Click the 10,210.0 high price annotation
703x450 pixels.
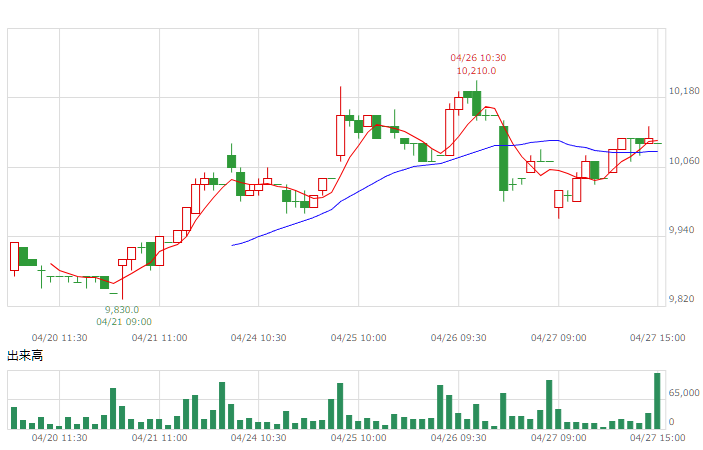476,71
